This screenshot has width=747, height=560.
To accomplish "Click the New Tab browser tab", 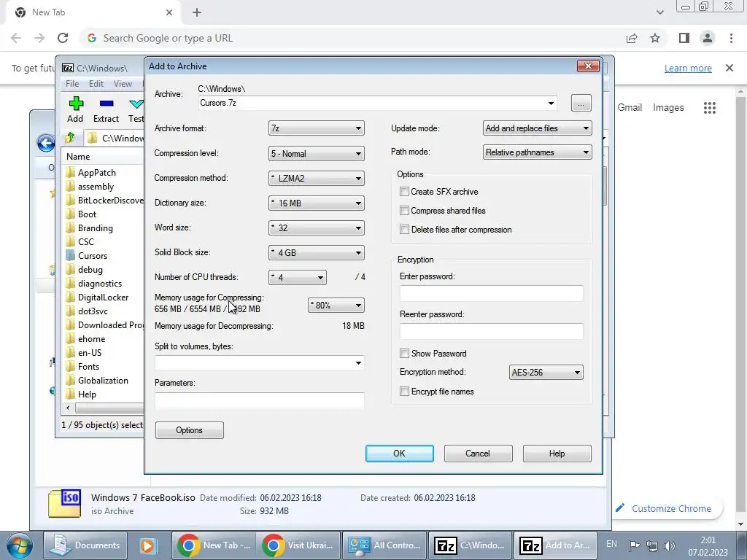I will (x=93, y=12).
